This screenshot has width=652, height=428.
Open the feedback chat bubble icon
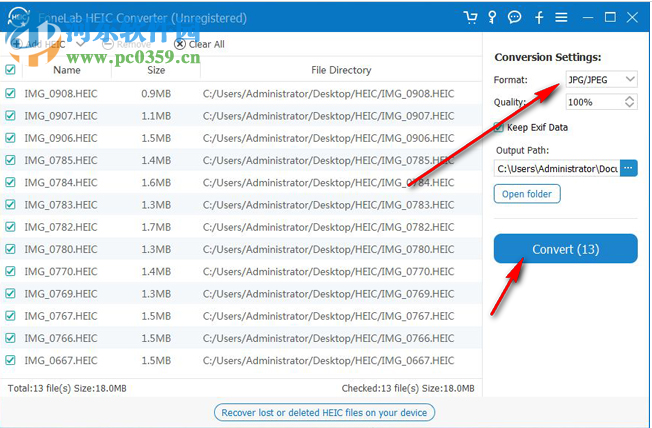(x=515, y=17)
